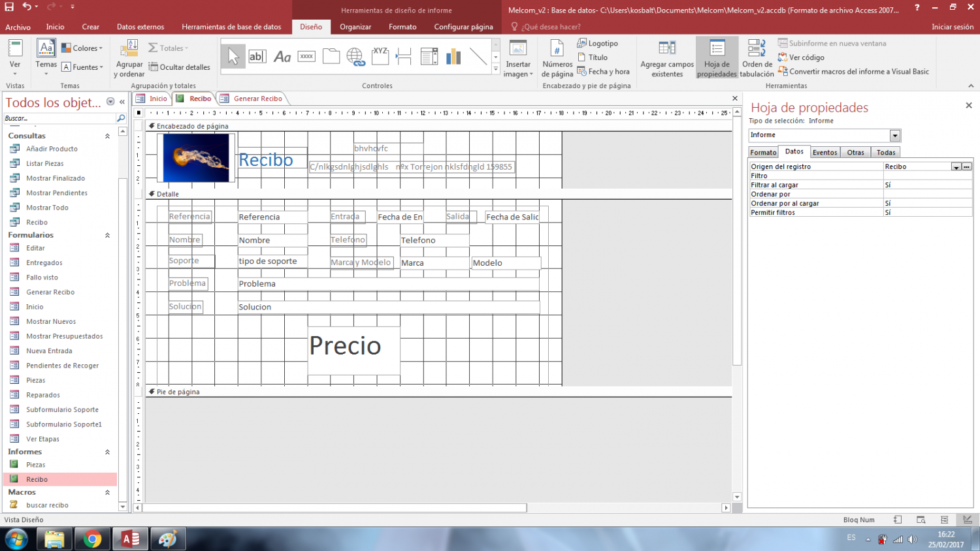Click Iniciar sesión
Screen dimensions: 980x551
(x=952, y=27)
